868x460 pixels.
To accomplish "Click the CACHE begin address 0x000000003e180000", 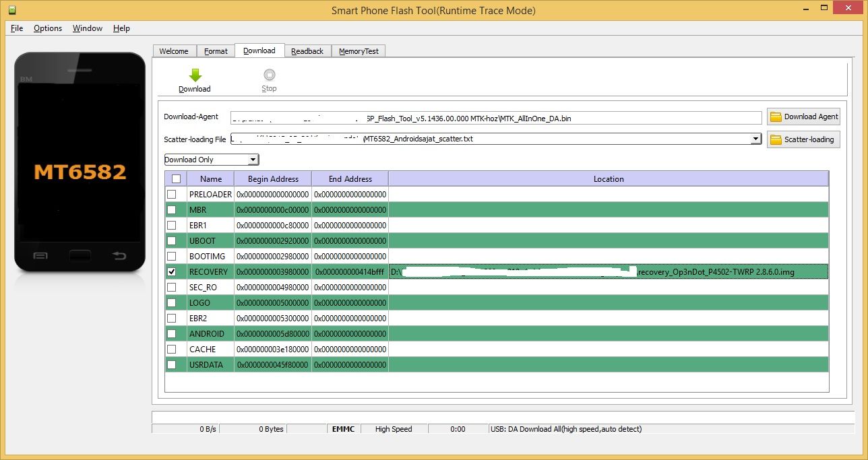I will pos(273,349).
